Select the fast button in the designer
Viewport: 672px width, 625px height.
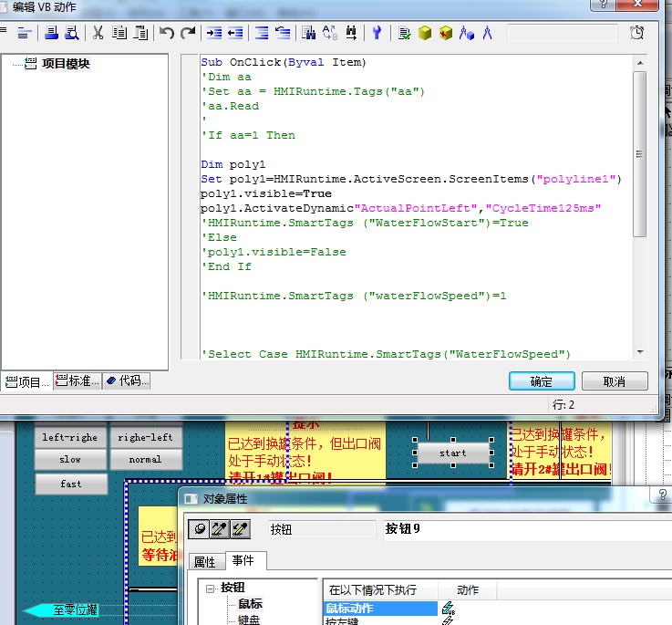pos(71,484)
